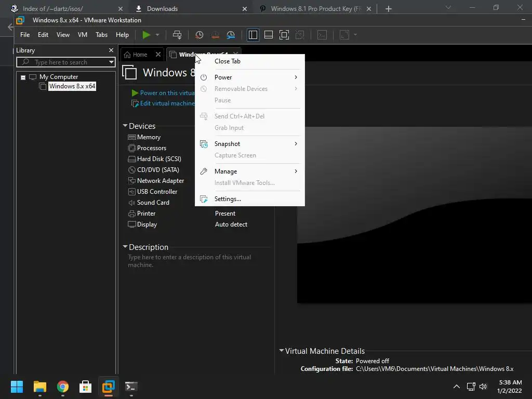This screenshot has height=399, width=532.
Task: Open the Library search dropdown arrow
Action: point(111,62)
